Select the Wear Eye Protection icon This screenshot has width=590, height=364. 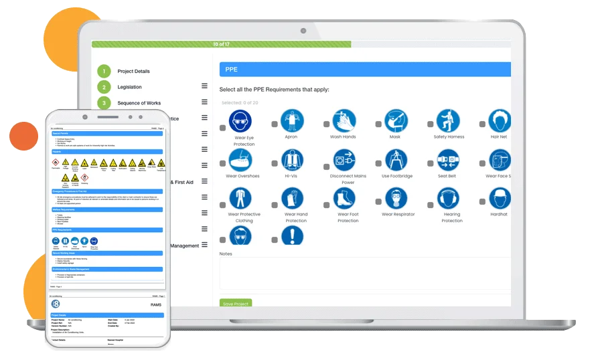pos(240,120)
